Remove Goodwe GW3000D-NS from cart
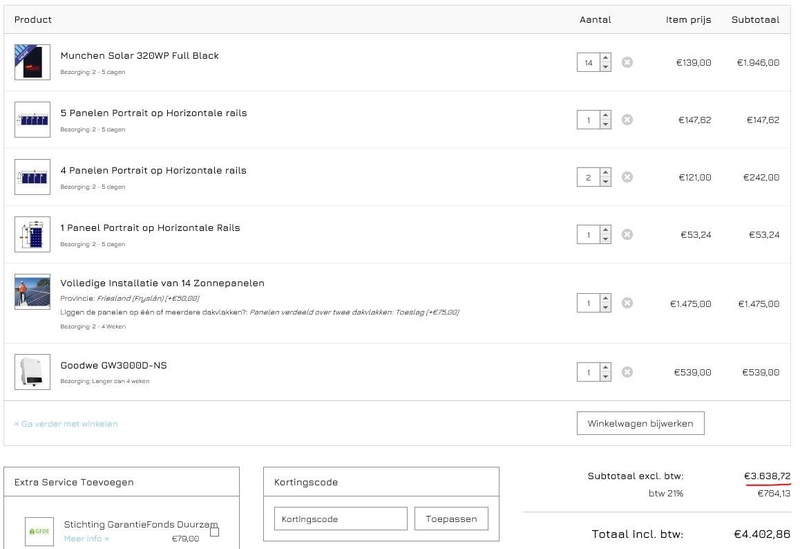The image size is (800, 549). pyautogui.click(x=627, y=372)
